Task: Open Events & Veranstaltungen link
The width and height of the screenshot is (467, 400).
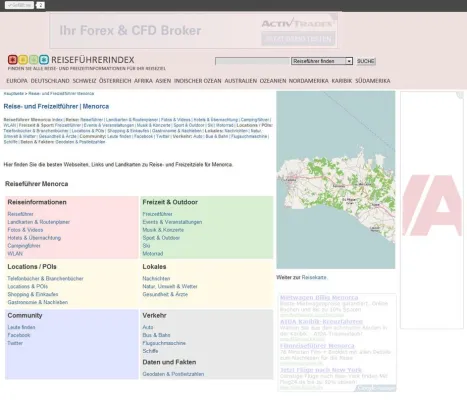Action: (x=172, y=222)
